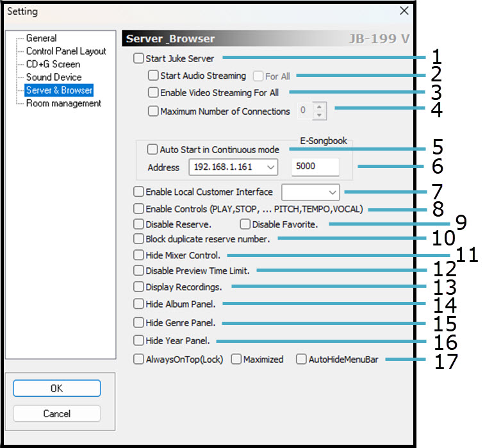Check the Disable Favorite option

(x=245, y=224)
